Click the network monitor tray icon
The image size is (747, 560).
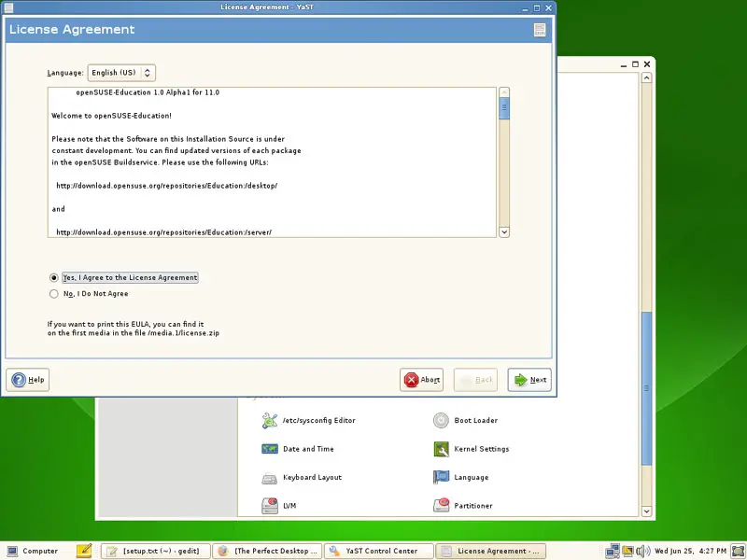(x=613, y=551)
